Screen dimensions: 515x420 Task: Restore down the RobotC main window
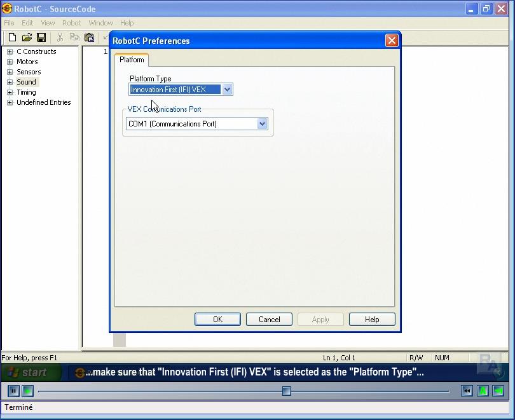tap(486, 9)
